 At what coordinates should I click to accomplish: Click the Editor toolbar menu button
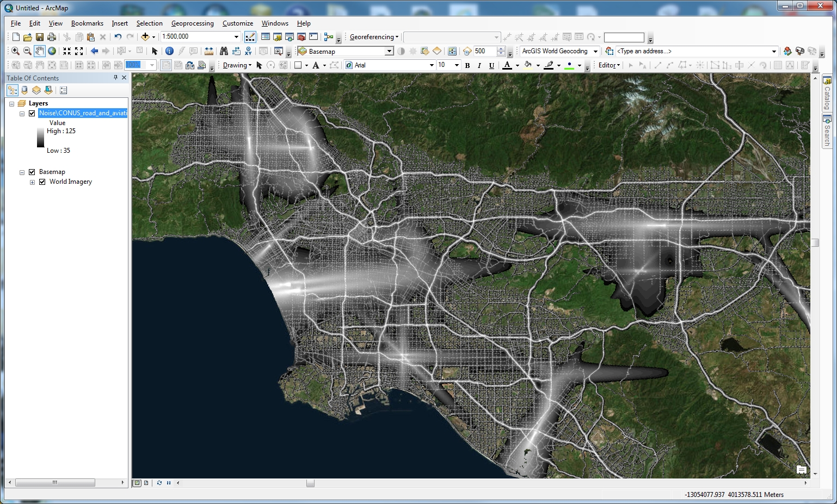point(609,65)
